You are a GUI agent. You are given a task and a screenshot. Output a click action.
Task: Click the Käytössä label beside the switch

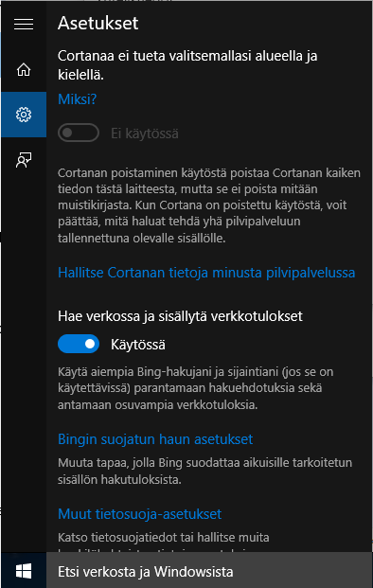(138, 345)
